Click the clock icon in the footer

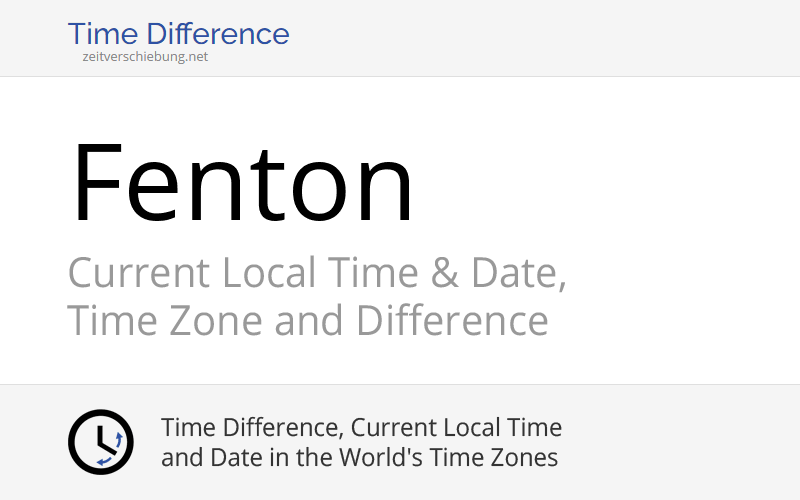click(100, 442)
